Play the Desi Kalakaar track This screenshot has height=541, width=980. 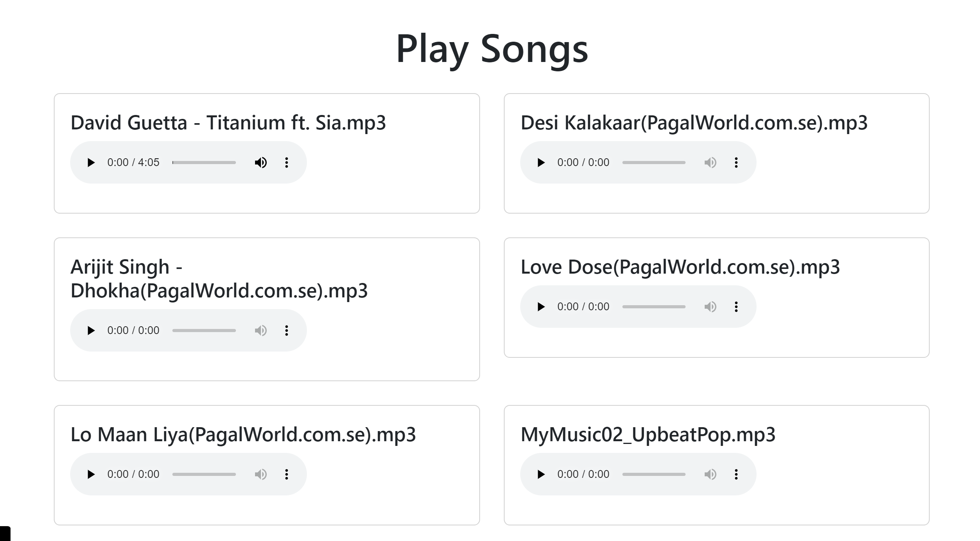click(x=541, y=163)
